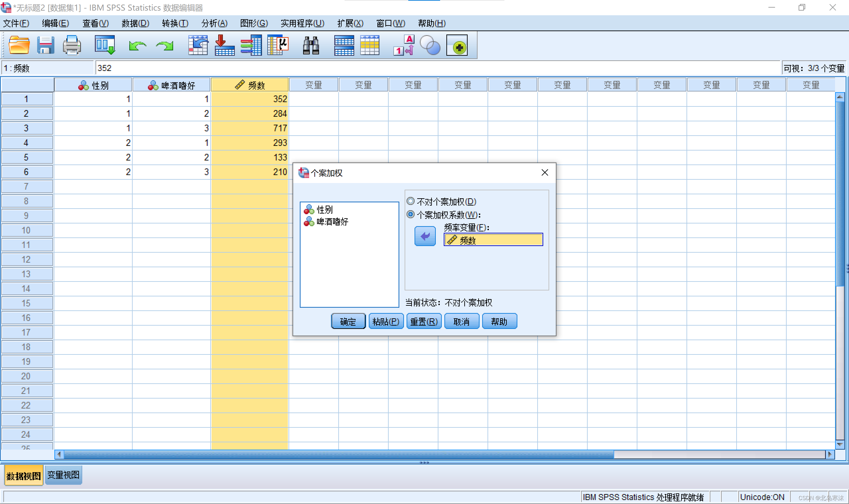Click the 频数 frequency variable field
Viewport: 849px width, 504px height.
(x=493, y=240)
